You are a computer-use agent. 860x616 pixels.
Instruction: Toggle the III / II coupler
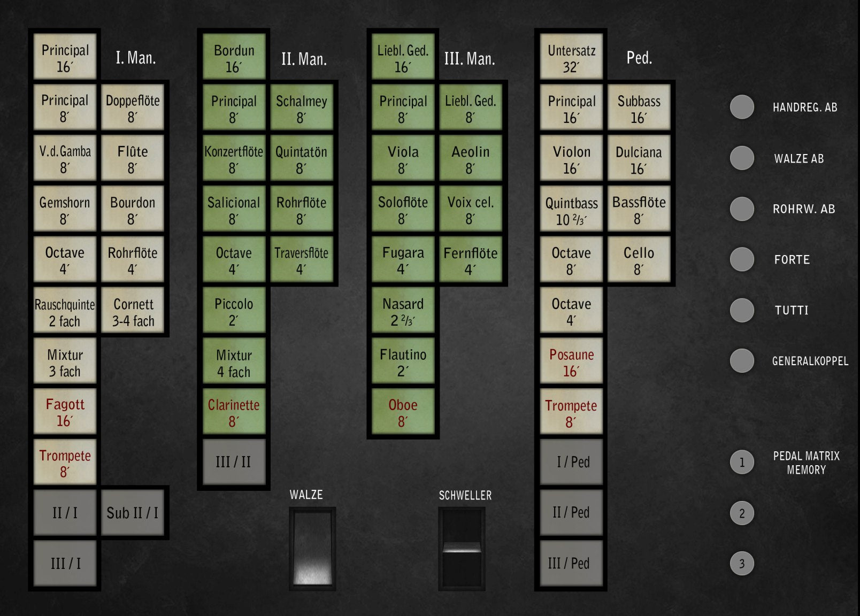point(234,462)
